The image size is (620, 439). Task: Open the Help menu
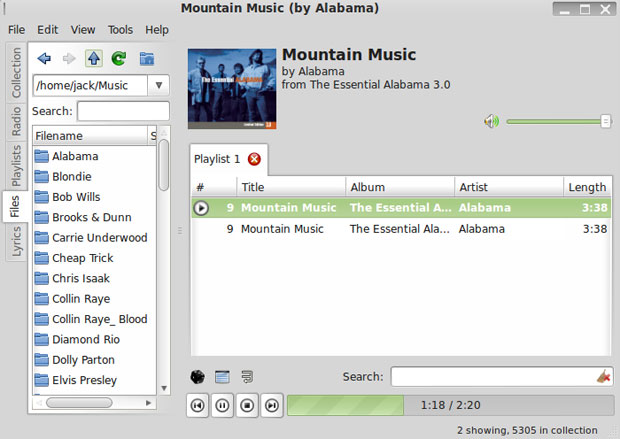click(x=157, y=30)
